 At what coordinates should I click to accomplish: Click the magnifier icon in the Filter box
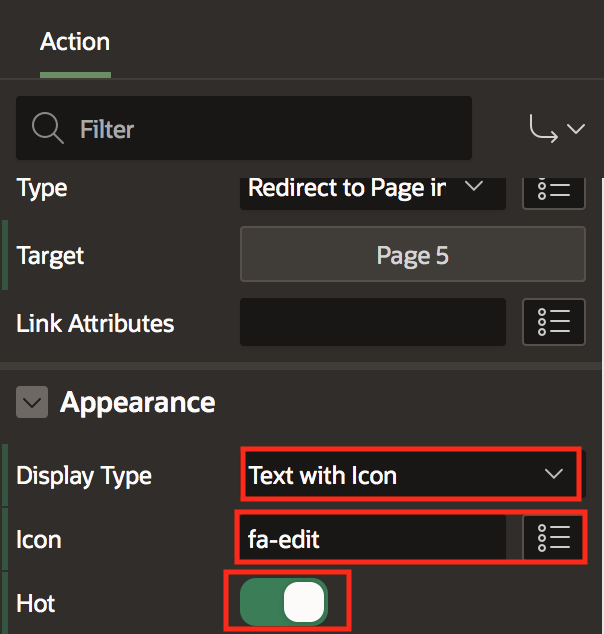pos(47,129)
